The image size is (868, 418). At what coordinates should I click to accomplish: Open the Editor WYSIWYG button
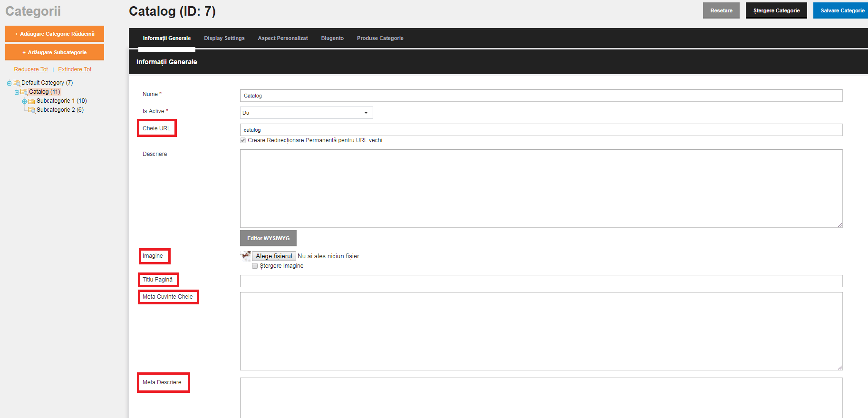(x=268, y=238)
